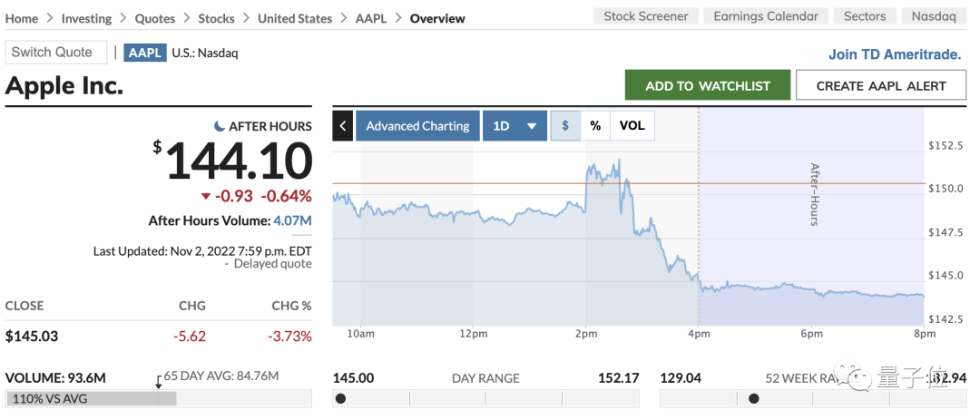Click the After Hours moon icon
Image resolution: width=980 pixels, height=420 pixels.
pos(220,126)
